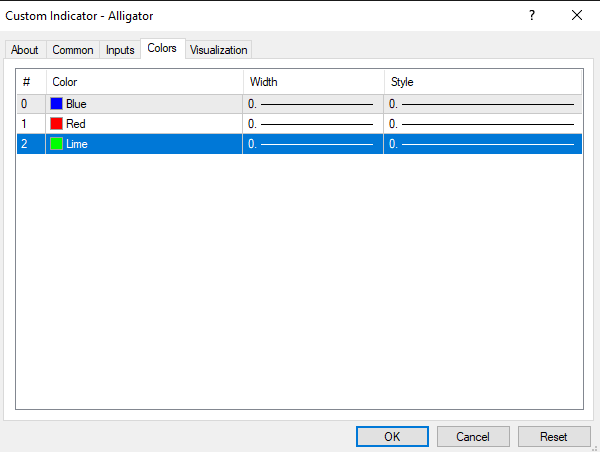The width and height of the screenshot is (600, 452).
Task: Open the Style dropdown for Blue row
Action: pos(482,104)
